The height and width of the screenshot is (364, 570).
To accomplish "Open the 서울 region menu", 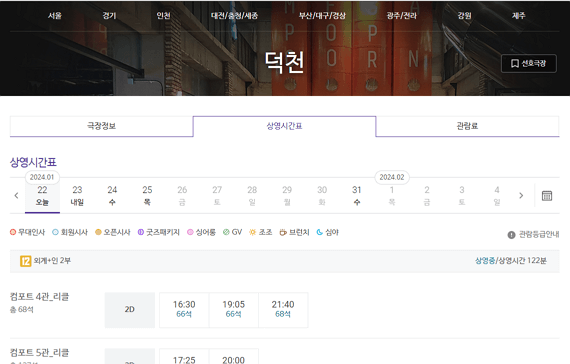I will pos(55,16).
